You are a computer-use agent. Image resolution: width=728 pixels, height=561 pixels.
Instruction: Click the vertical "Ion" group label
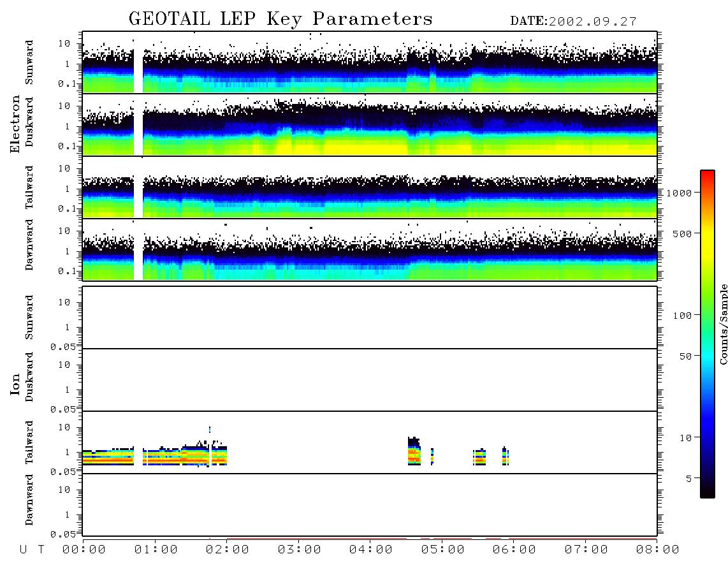[15, 384]
